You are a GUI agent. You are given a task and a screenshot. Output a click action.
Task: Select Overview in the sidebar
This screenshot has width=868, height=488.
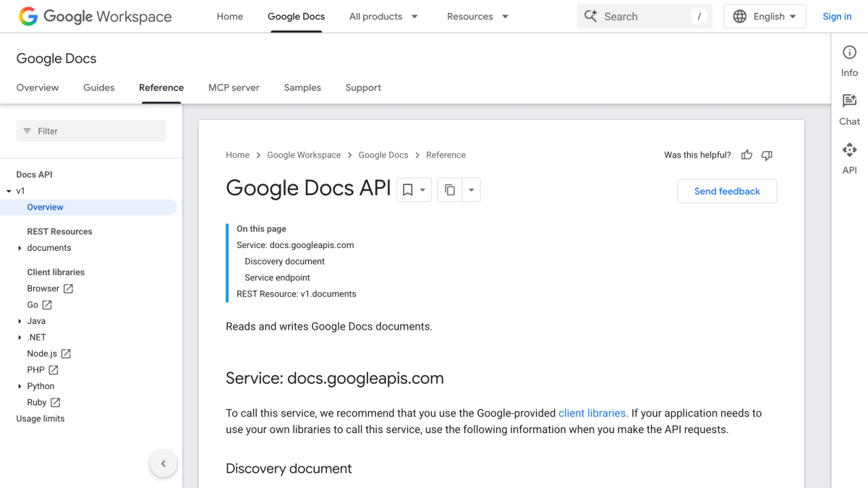point(88,207)
